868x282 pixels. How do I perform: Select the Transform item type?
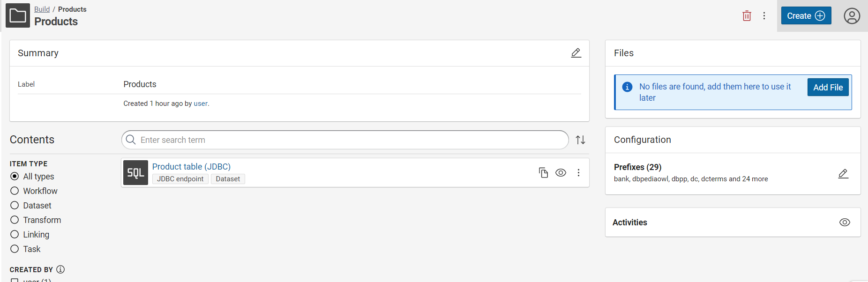(15, 220)
